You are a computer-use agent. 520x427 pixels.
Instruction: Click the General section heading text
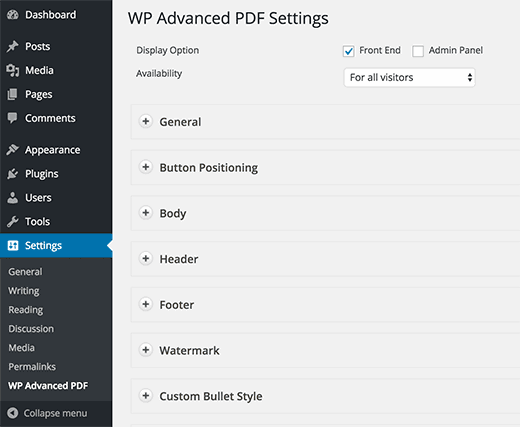[x=180, y=122]
